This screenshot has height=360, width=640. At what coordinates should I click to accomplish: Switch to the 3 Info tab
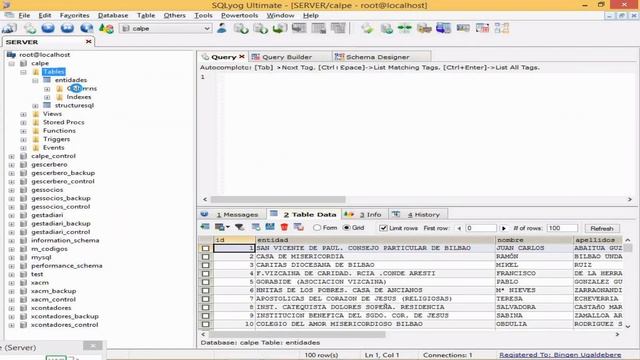[x=366, y=214]
